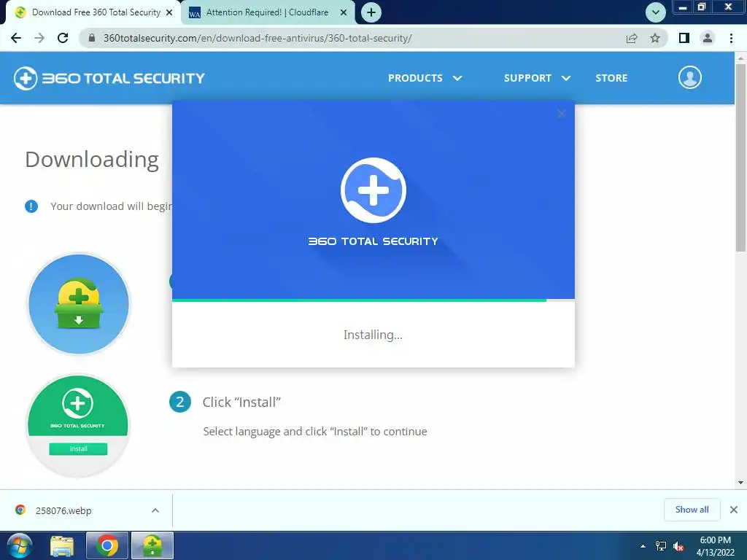Open tab search dropdown arrow

pos(656,12)
